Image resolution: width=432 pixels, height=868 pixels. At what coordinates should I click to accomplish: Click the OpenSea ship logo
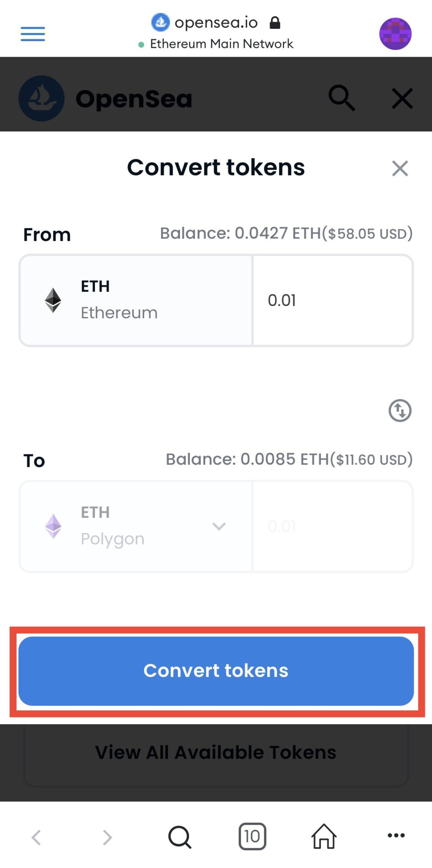coord(42,98)
